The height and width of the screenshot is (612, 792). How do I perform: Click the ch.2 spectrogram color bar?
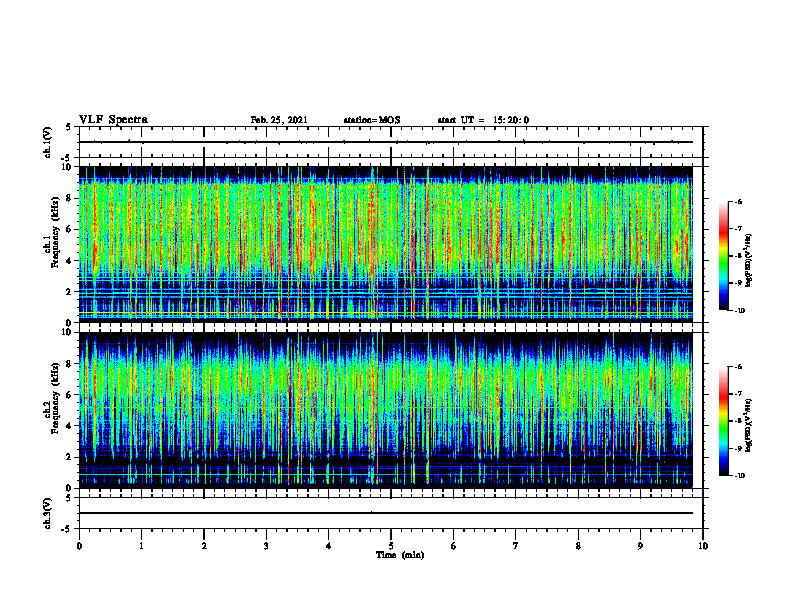point(723,421)
